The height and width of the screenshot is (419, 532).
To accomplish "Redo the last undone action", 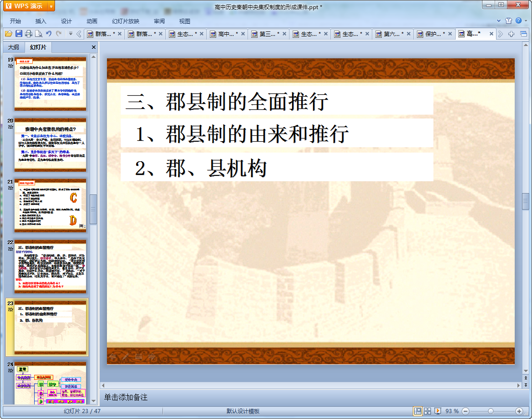I will click(59, 34).
